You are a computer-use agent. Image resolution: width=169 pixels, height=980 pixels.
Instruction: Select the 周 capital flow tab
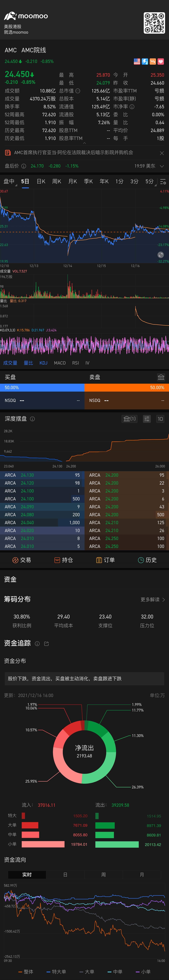tap(104, 875)
